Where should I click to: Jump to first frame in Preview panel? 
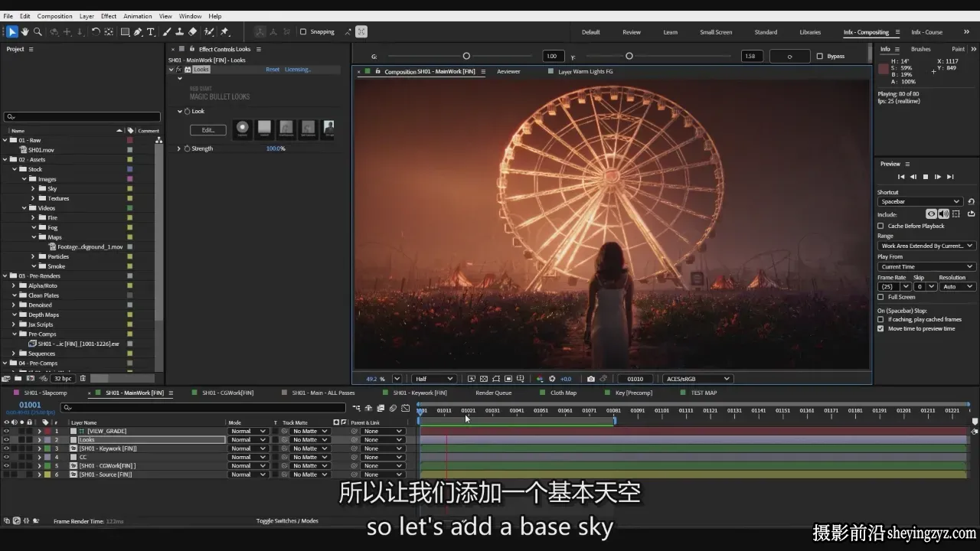coord(901,177)
